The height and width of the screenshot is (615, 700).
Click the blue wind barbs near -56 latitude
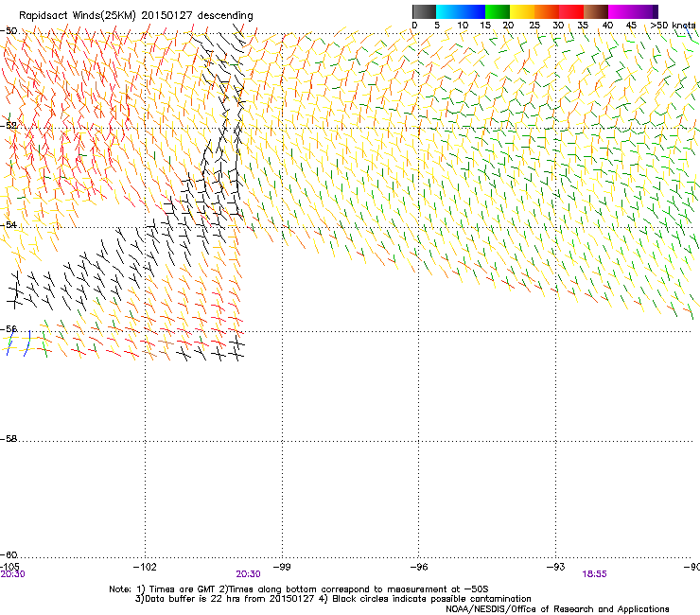pos(18,343)
